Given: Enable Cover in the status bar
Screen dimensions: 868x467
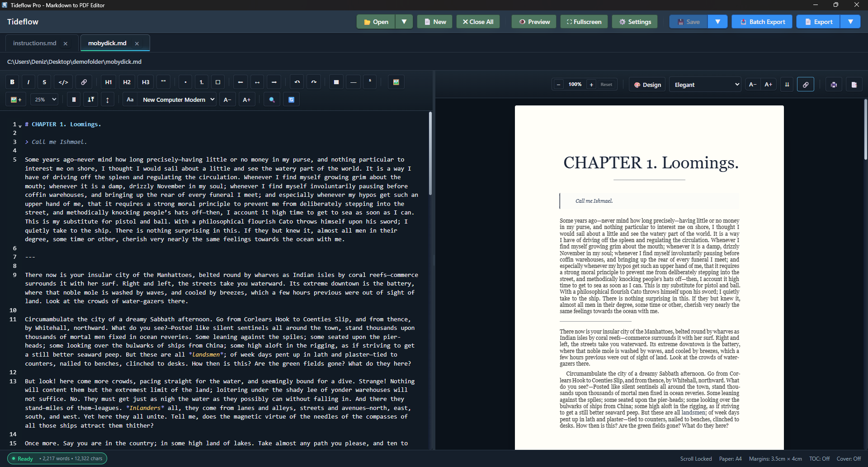Looking at the screenshot, I should [x=849, y=458].
